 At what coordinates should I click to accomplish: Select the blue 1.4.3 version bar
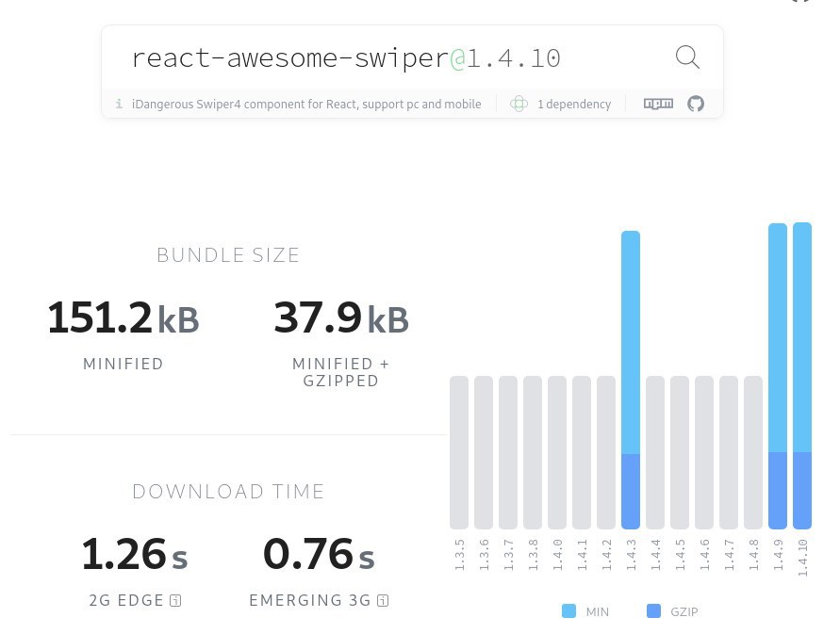(x=631, y=381)
